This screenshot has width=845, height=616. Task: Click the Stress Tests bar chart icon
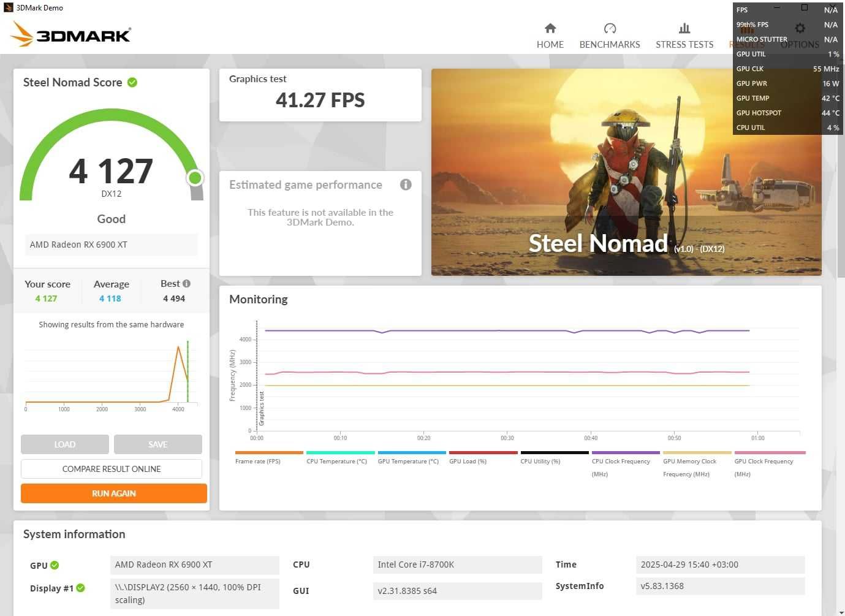click(684, 28)
